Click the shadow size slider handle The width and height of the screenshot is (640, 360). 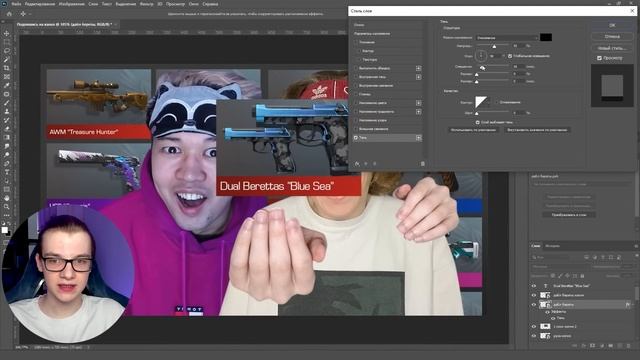click(x=476, y=82)
